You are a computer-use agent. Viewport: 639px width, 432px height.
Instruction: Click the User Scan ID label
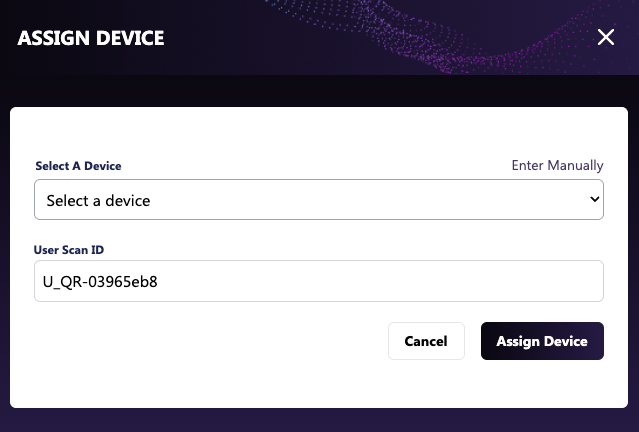[69, 249]
